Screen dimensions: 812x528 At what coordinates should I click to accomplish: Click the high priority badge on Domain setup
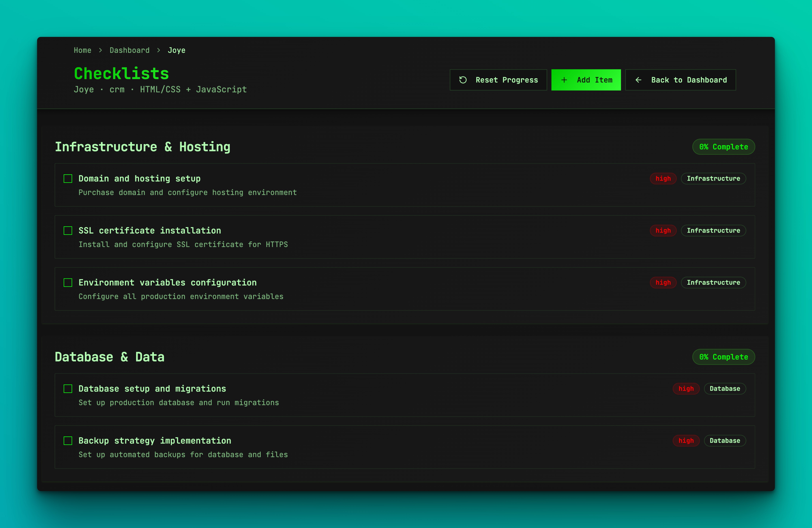point(663,178)
